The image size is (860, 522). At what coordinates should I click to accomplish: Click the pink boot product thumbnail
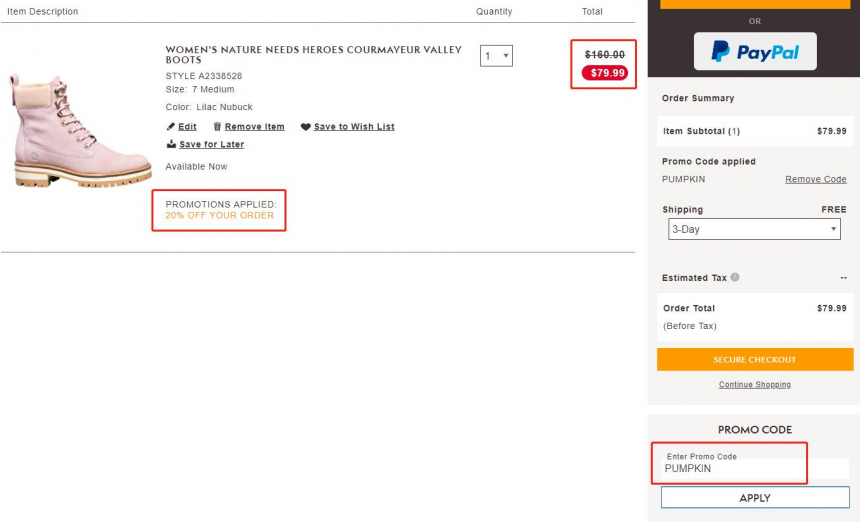coord(80,130)
